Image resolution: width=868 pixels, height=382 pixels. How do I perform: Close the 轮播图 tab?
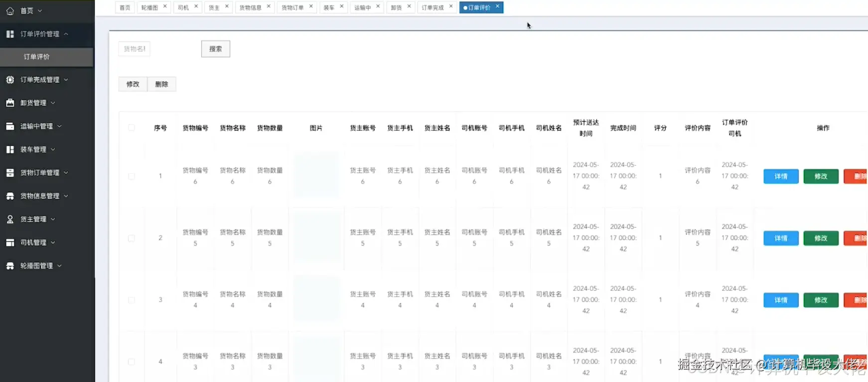165,6
